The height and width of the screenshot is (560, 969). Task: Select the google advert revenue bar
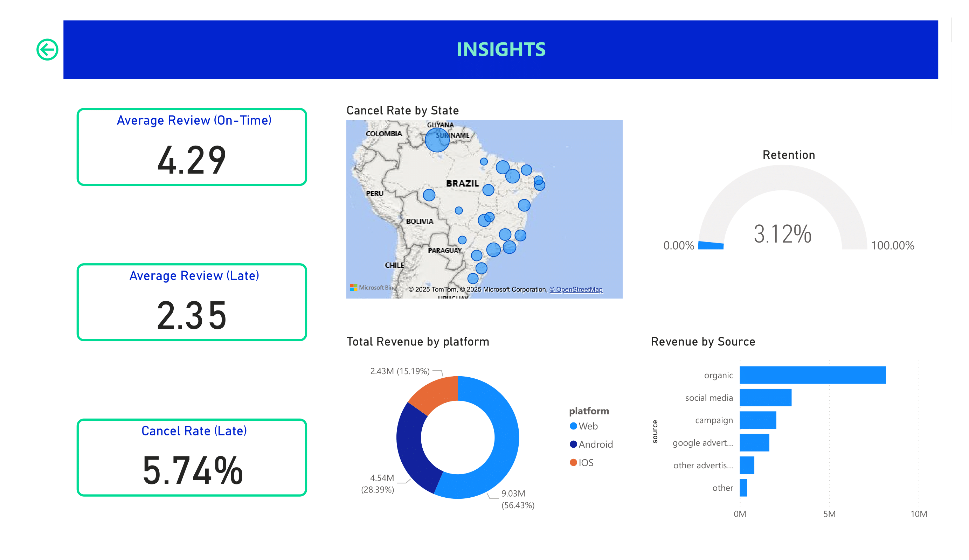(754, 443)
